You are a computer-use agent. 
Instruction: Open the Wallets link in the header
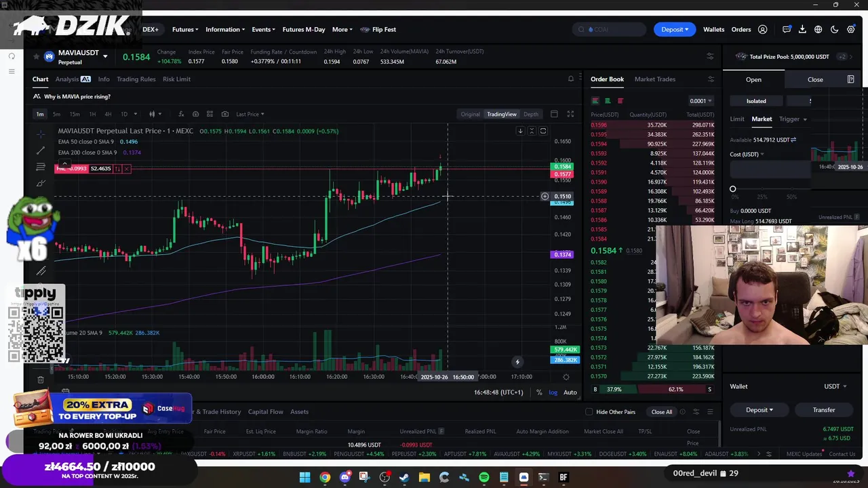click(713, 30)
